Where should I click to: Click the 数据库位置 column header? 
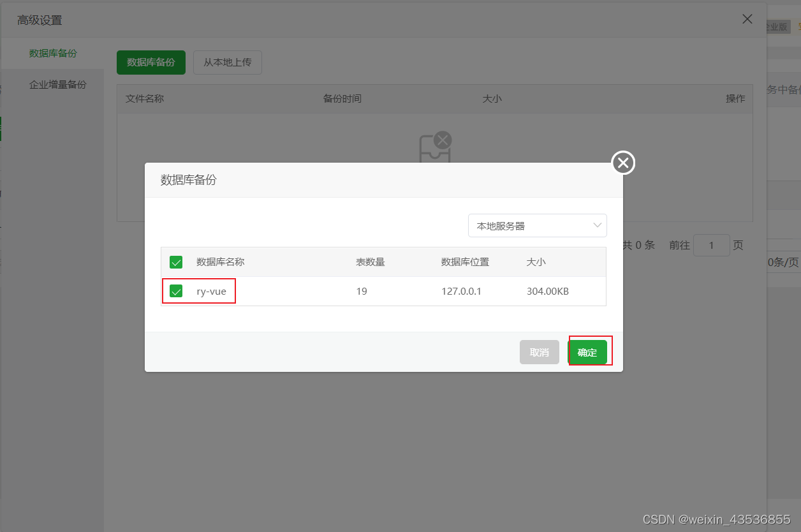tap(466, 262)
